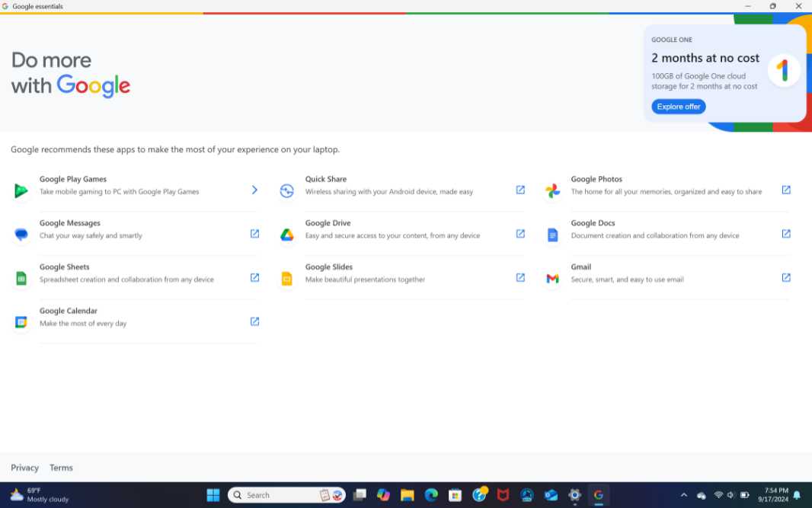This screenshot has width=812, height=508.
Task: Open the Privacy link in the footer
Action: click(x=24, y=468)
